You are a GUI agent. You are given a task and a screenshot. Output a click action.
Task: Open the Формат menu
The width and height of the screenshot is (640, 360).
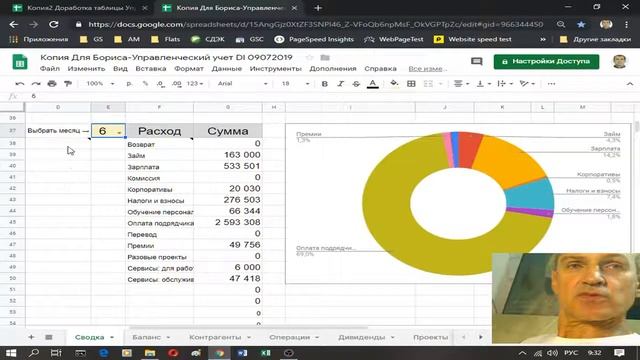tap(189, 69)
